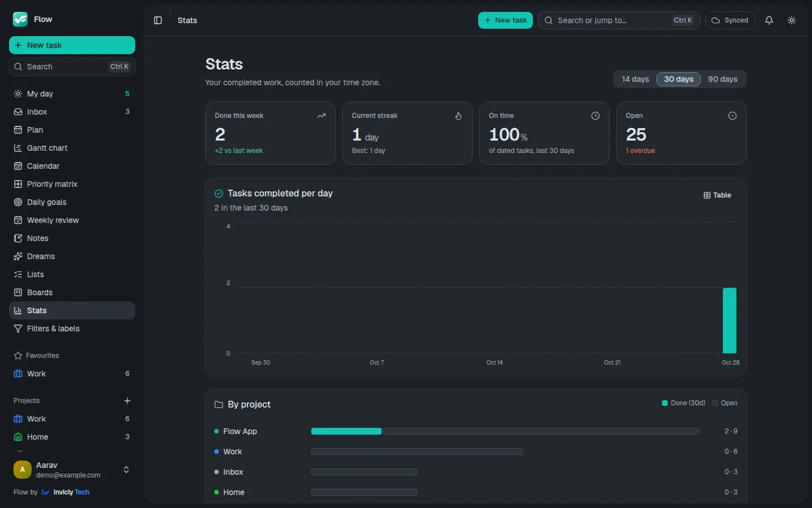Open My day in sidebar

coord(72,94)
